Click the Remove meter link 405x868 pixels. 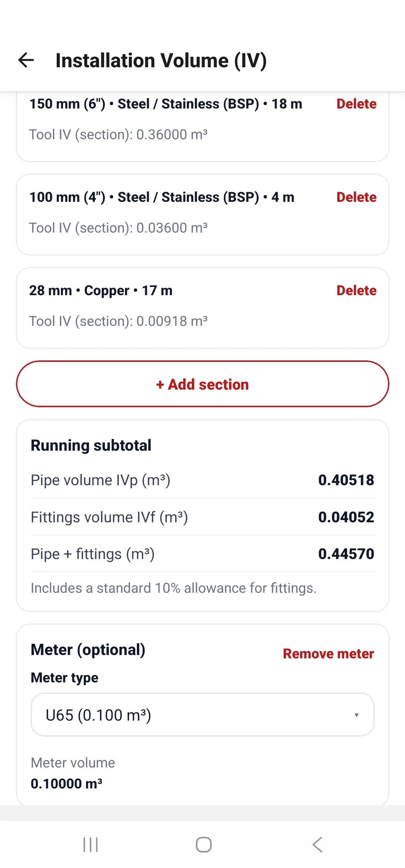[328, 654]
